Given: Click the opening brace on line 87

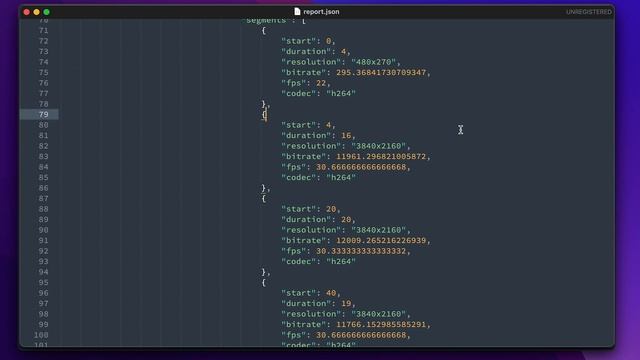Looking at the screenshot, I should pyautogui.click(x=264, y=199).
